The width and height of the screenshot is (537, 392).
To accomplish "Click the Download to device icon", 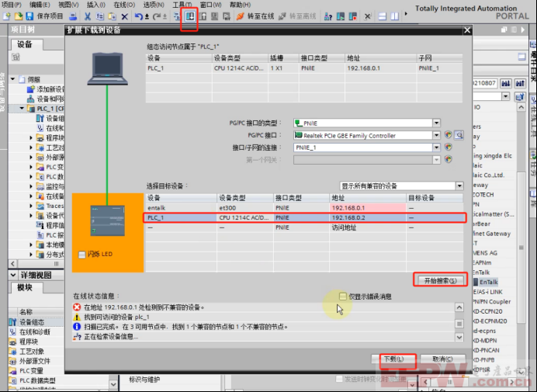I will tap(189, 16).
